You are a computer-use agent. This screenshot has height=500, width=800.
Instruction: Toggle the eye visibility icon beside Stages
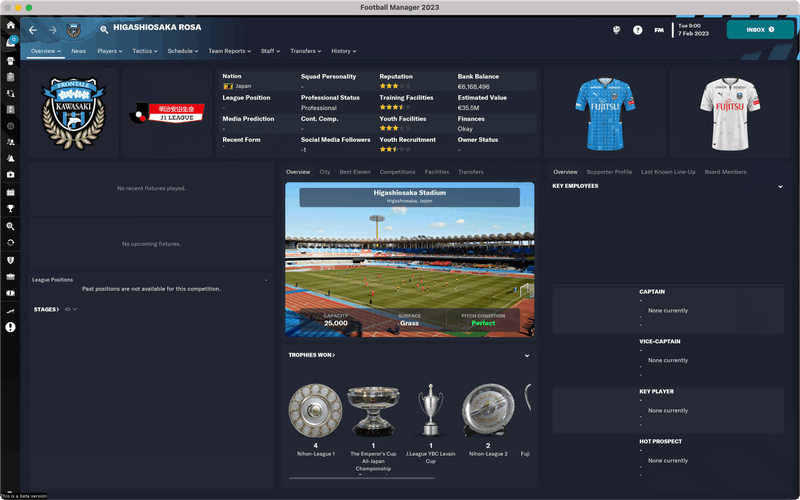[67, 309]
